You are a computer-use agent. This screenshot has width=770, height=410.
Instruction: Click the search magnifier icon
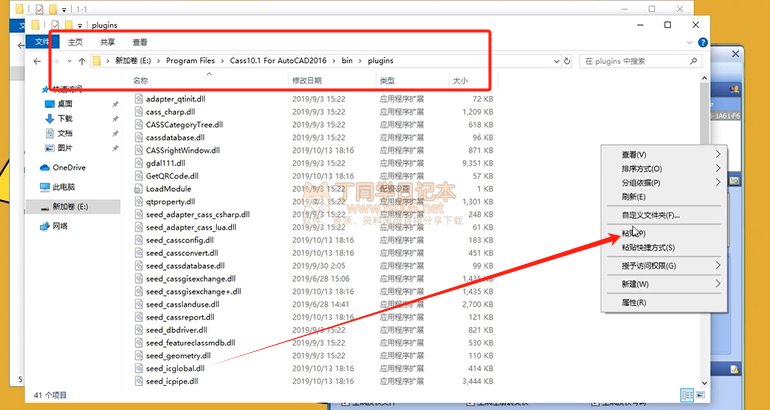tap(693, 61)
